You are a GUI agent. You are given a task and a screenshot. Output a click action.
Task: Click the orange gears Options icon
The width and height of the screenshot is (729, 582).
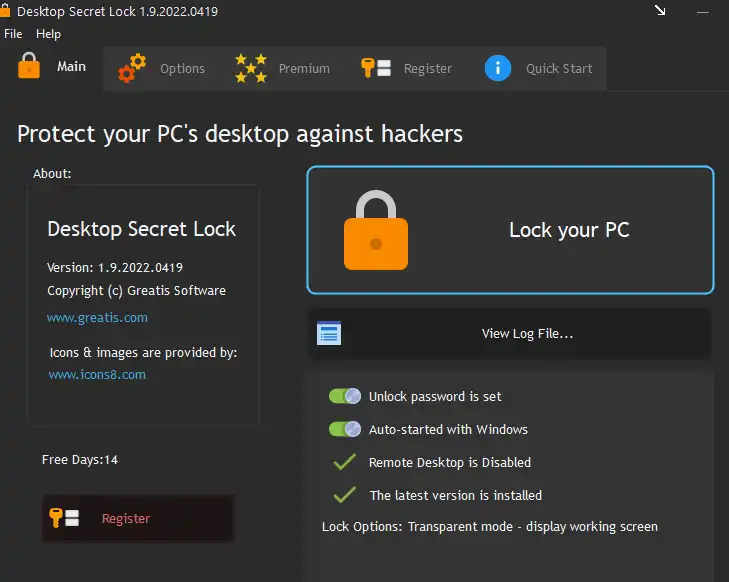coord(132,69)
